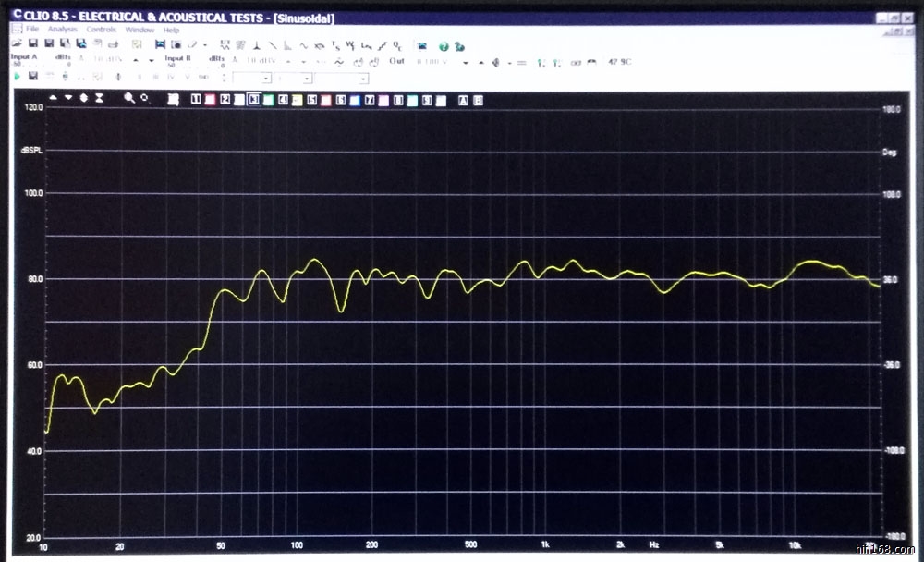
Task: Select the A channel button above the graph
Action: tap(463, 99)
